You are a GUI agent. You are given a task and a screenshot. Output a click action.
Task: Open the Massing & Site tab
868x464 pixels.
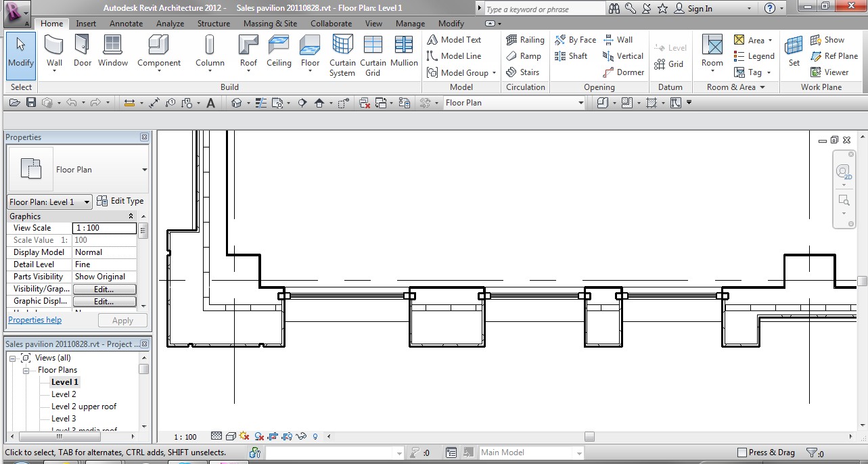[x=270, y=23]
